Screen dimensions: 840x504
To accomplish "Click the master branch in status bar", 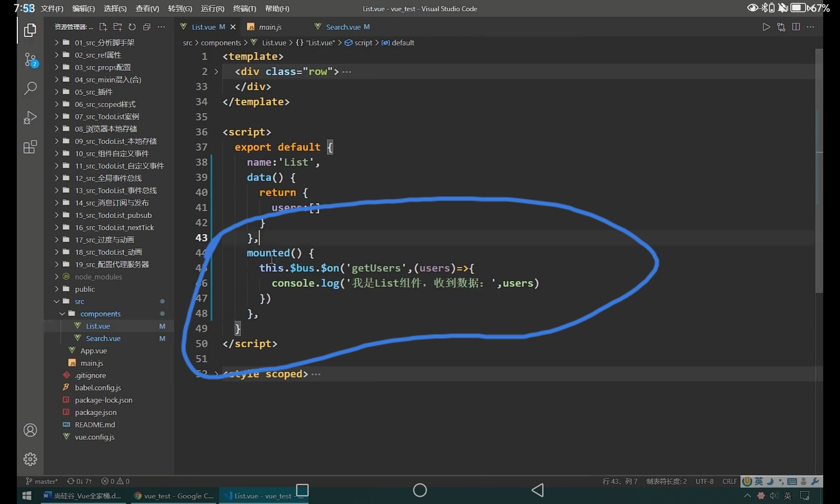I will point(42,481).
